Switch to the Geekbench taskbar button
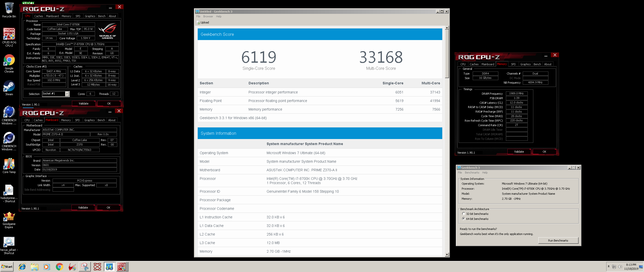 click(x=110, y=267)
